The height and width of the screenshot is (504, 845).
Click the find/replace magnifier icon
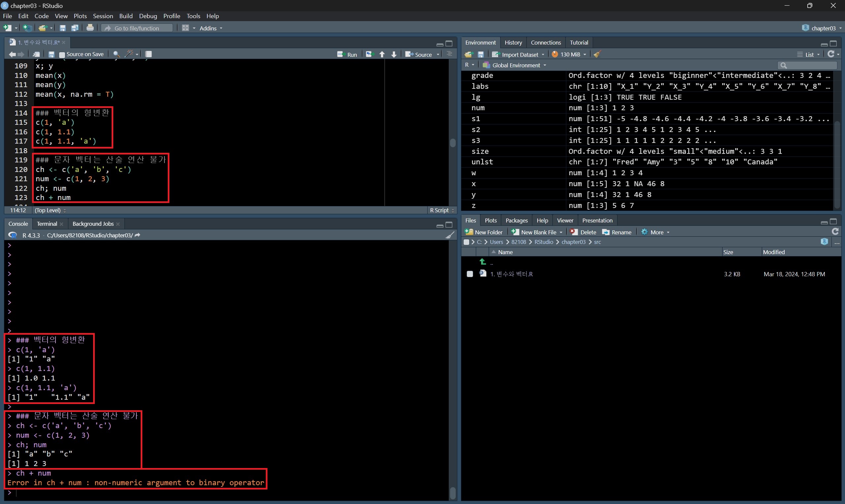116,54
